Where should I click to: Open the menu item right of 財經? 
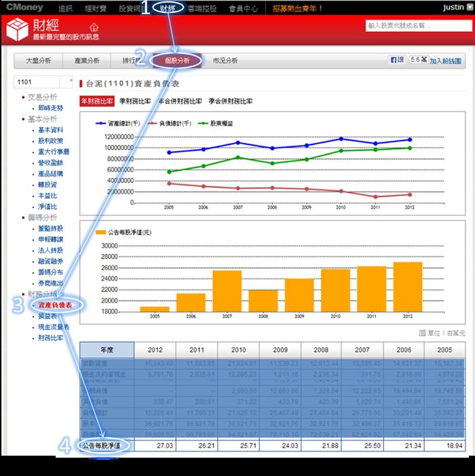click(x=202, y=9)
